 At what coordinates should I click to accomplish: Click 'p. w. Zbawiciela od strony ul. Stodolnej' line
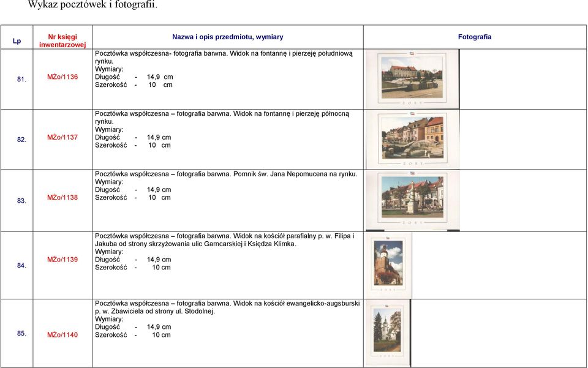(155, 311)
